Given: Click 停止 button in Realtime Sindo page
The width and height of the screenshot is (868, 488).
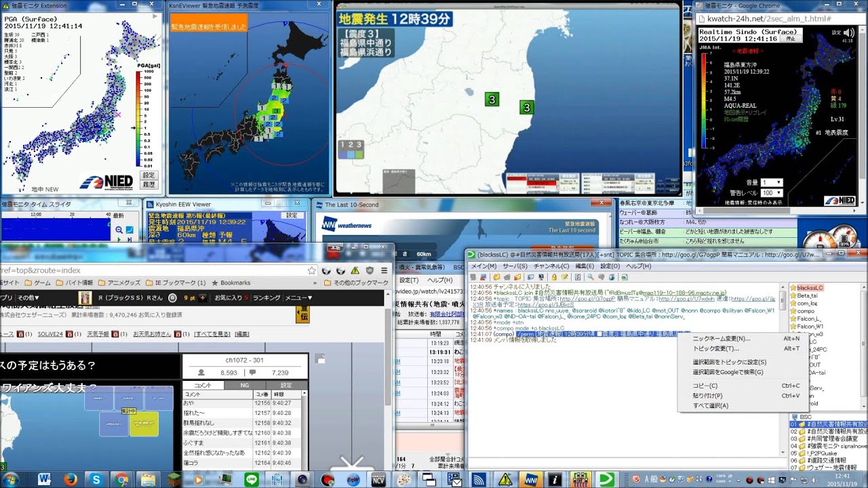Looking at the screenshot, I should coord(790,39).
